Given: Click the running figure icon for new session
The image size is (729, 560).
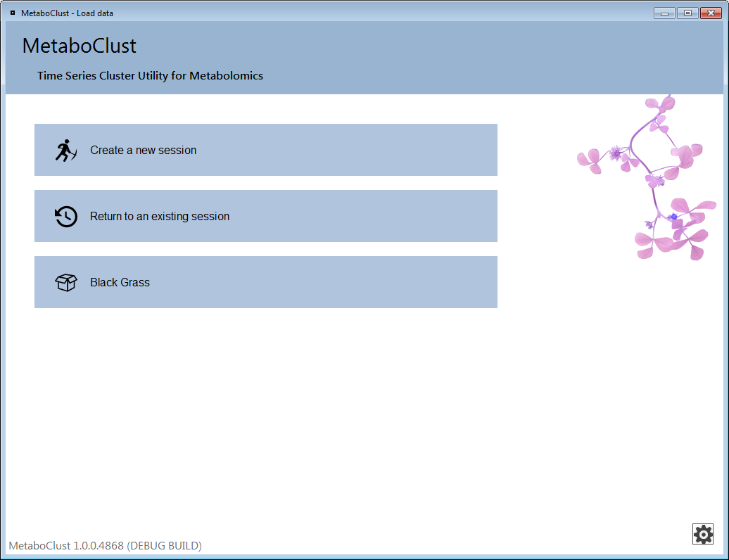Looking at the screenshot, I should click(x=66, y=150).
